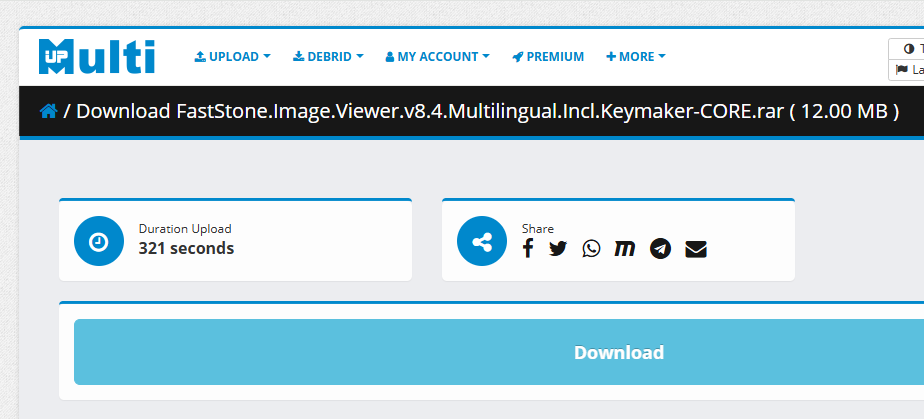Click the Share label text
The image size is (924, 419).
pos(537,229)
